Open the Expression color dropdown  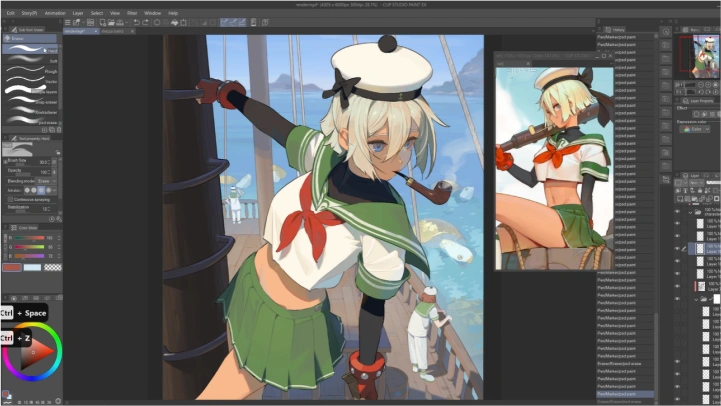coord(694,130)
